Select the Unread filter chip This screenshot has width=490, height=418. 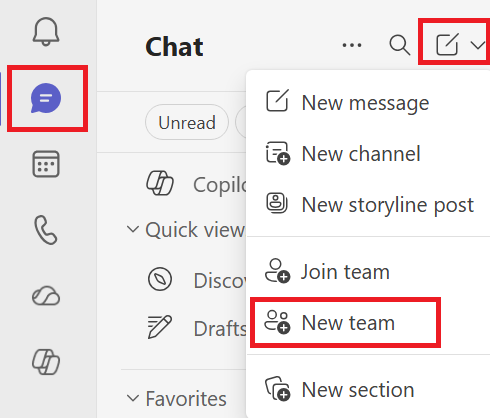click(187, 122)
